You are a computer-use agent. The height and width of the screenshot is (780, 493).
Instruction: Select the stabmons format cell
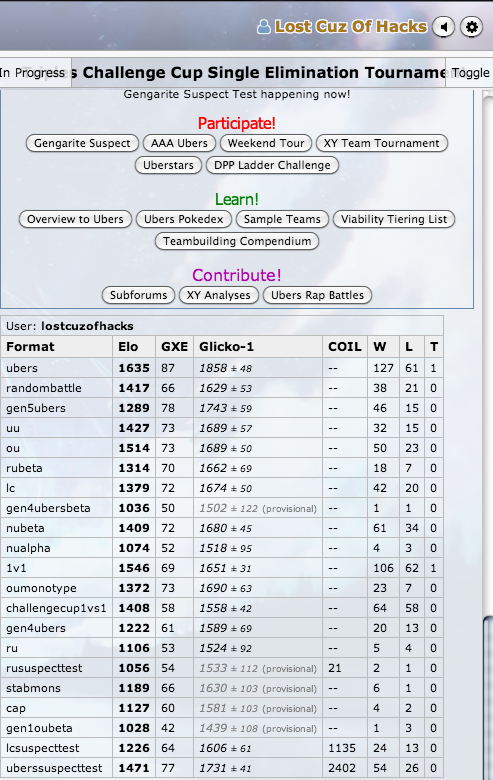[57, 688]
